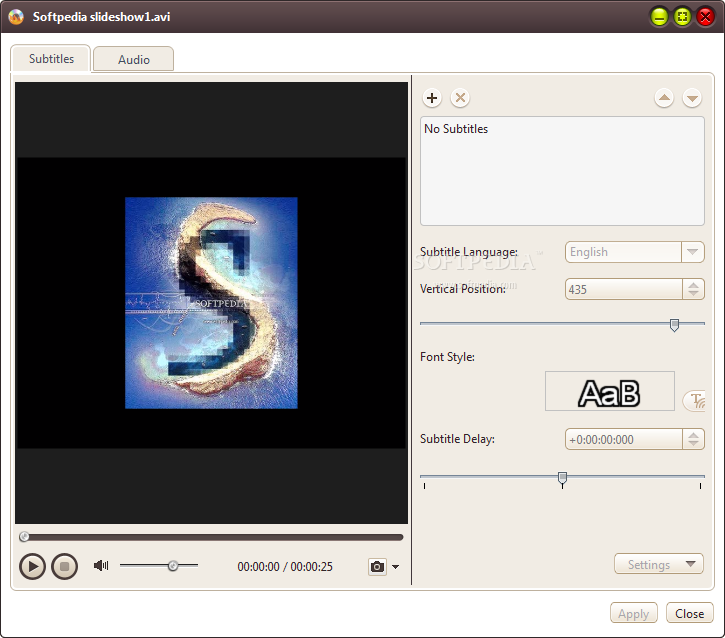Screen dimensions: 725x638
Task: Minimize the window with the green button
Action: point(659,17)
